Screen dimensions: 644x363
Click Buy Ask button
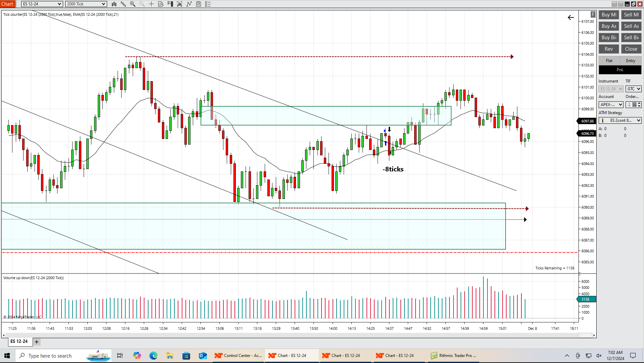point(609,26)
